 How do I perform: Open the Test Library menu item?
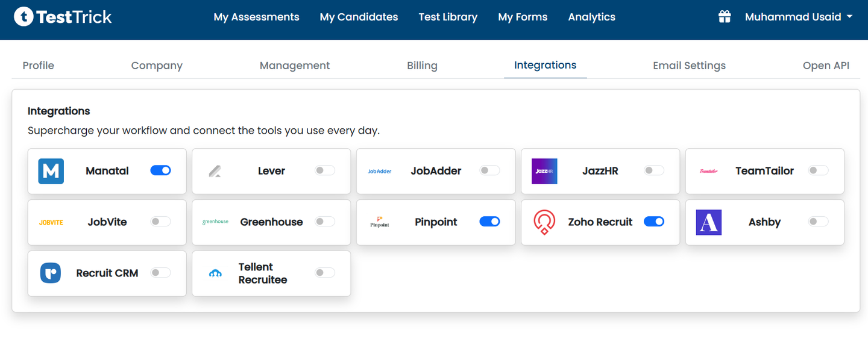448,17
